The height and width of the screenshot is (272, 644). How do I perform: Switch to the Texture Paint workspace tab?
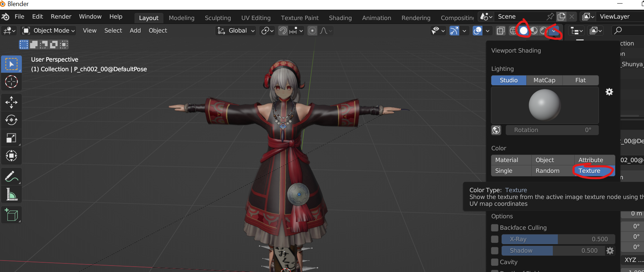click(x=300, y=18)
